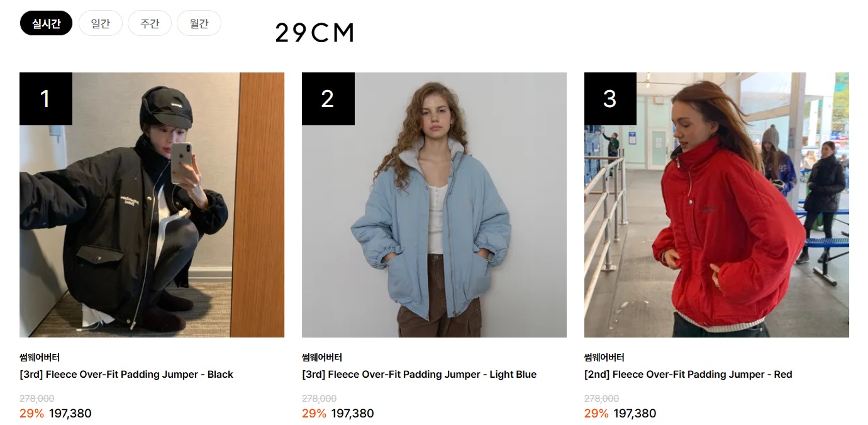Click 썸웨어버터 brand above the Black jumper
This screenshot has height=425, width=868.
pos(40,358)
